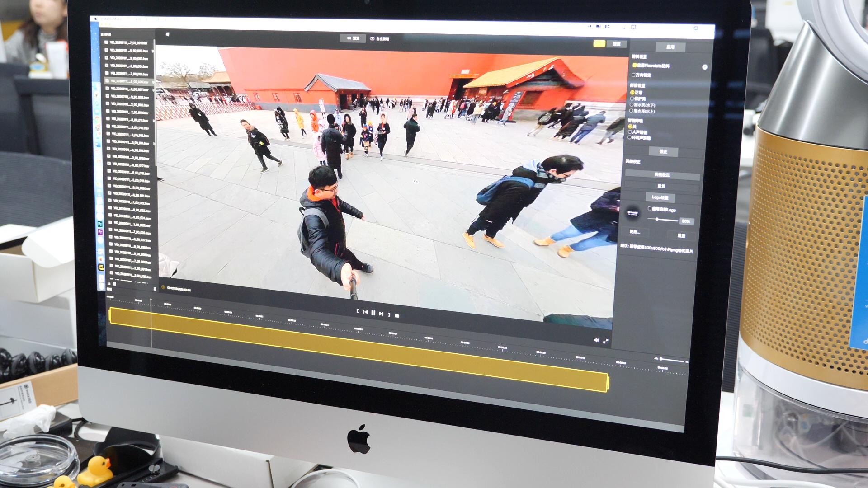
Task: Select the 潜水壳(水下) radio option
Action: [x=632, y=105]
